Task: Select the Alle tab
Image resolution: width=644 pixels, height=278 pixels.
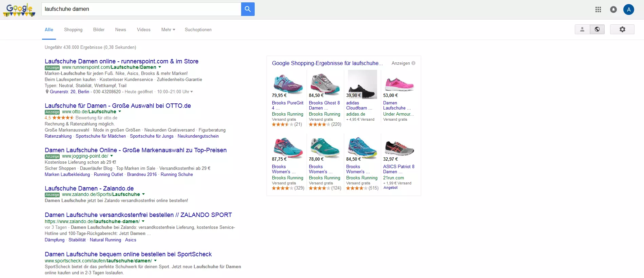Action: [x=49, y=29]
